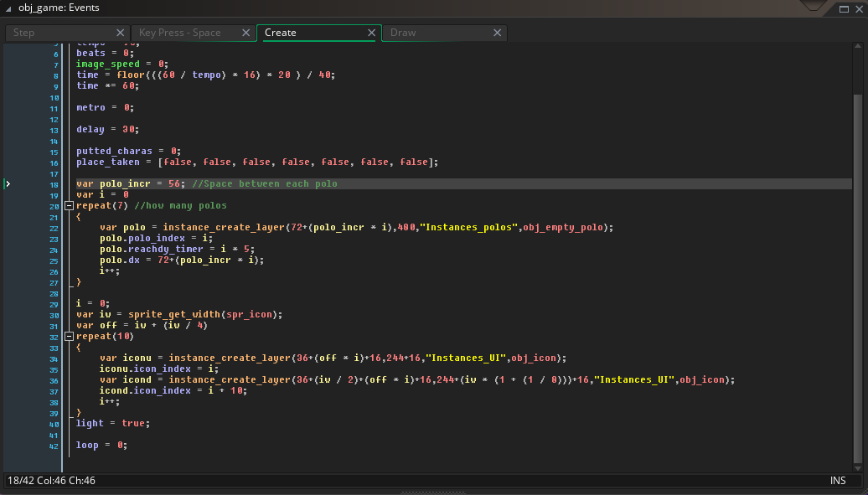The width and height of the screenshot is (868, 495).
Task: Click line number 18 in gutter
Action: point(54,185)
